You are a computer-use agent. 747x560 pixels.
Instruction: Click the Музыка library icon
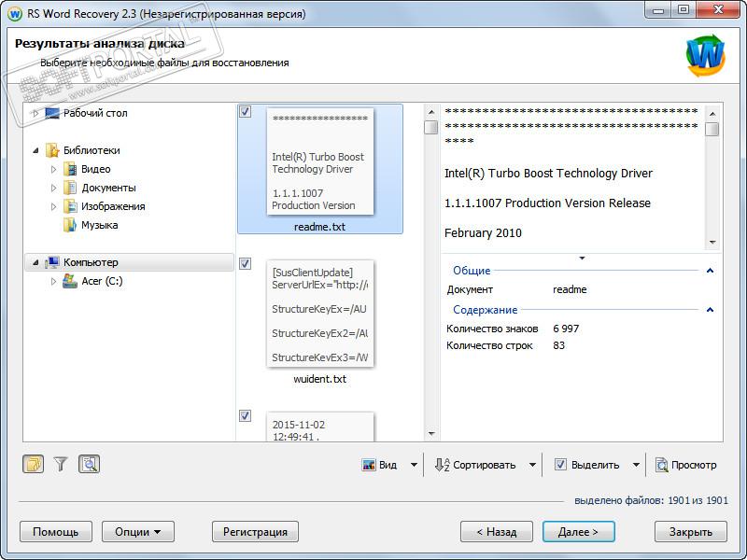coord(70,225)
